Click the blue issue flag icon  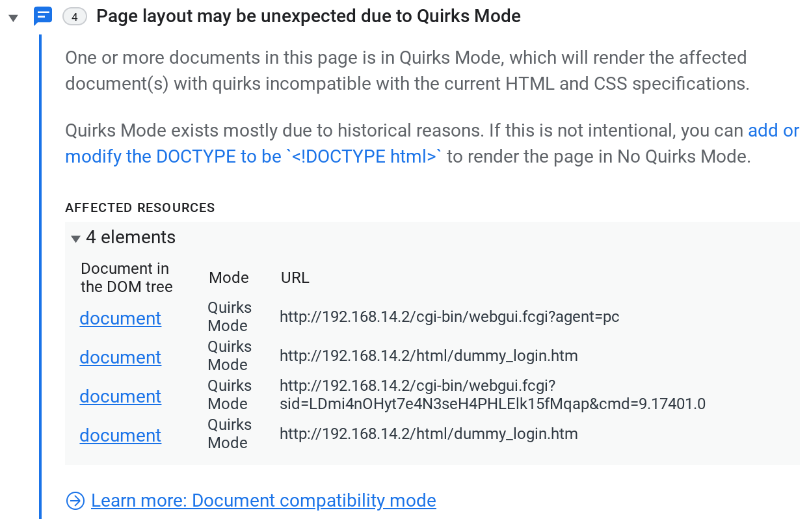42,16
